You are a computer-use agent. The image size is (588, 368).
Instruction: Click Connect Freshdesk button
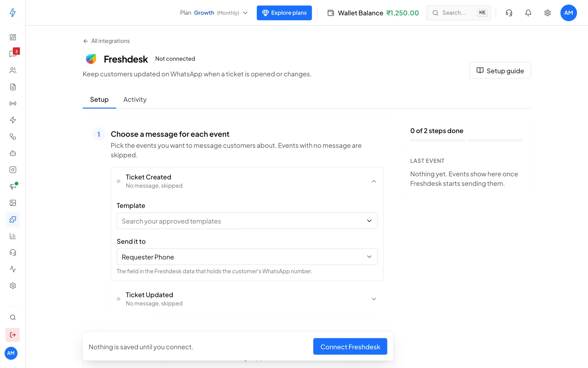(350, 347)
